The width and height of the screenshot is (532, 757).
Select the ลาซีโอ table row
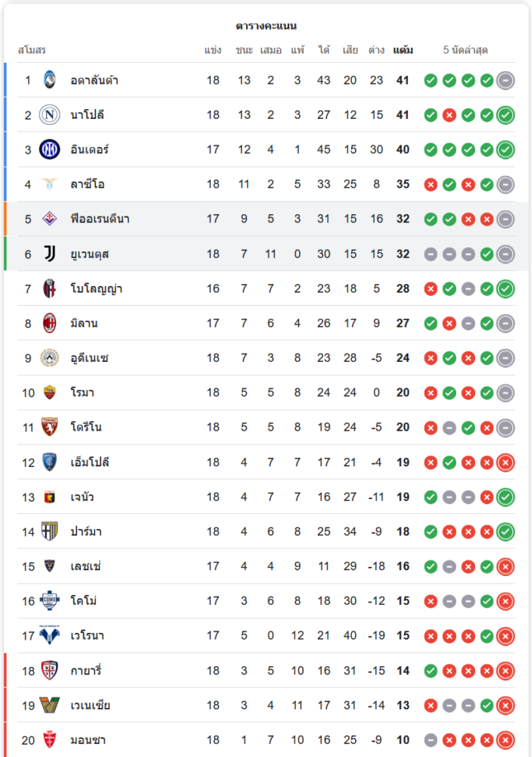coord(265,185)
